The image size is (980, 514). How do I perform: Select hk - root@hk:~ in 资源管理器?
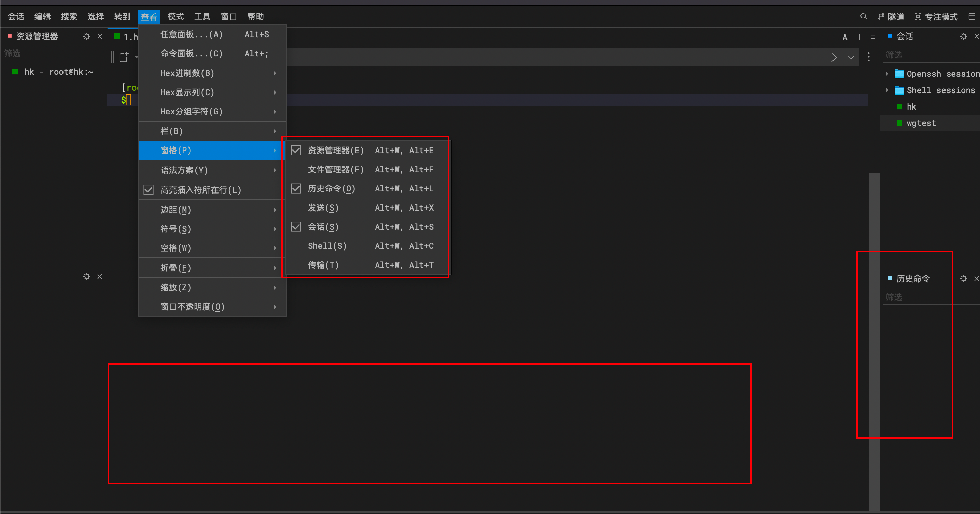tap(53, 72)
